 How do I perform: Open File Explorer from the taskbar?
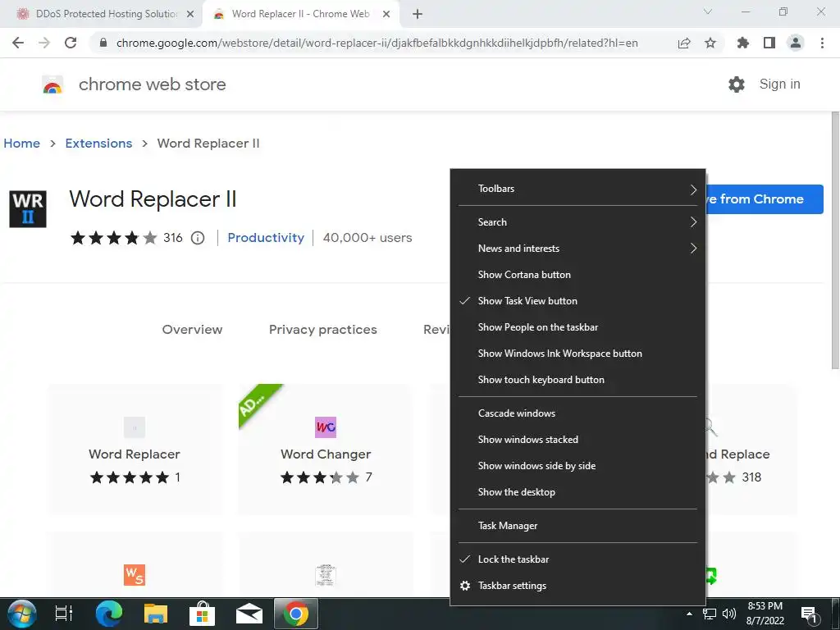coord(155,614)
